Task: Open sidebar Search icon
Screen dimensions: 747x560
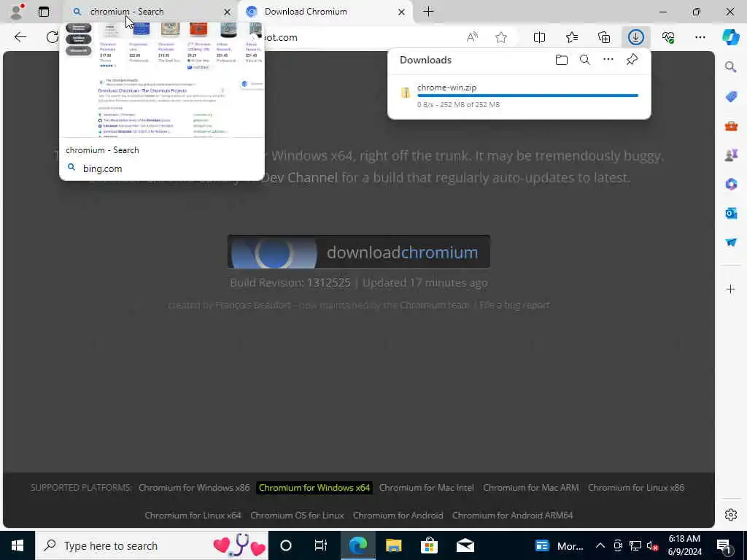Action: (731, 67)
